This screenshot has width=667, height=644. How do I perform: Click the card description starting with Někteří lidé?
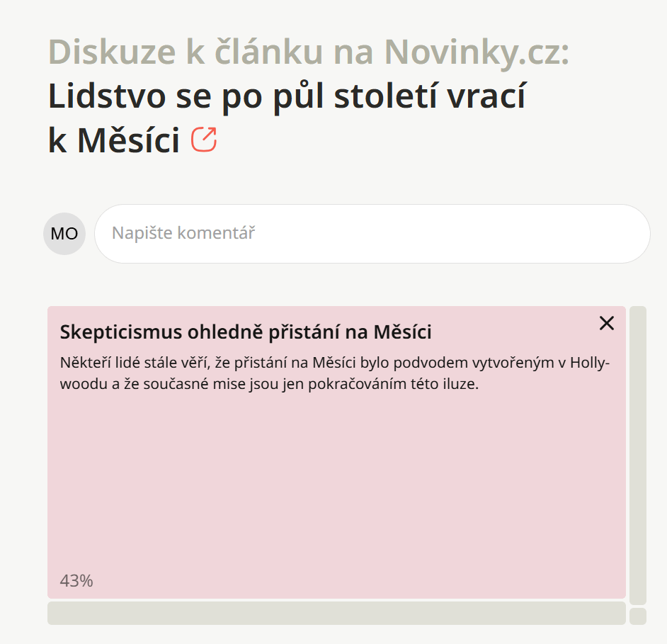point(334,375)
